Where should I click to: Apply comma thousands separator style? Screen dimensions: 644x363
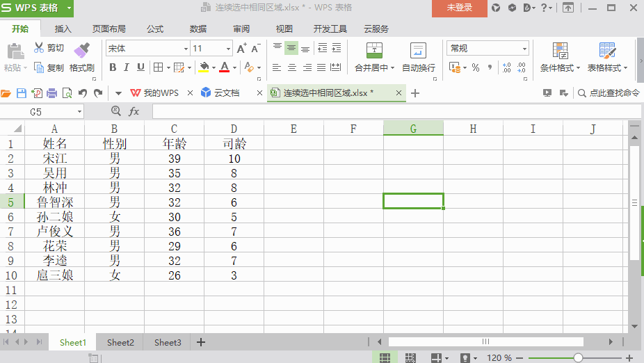(x=490, y=67)
